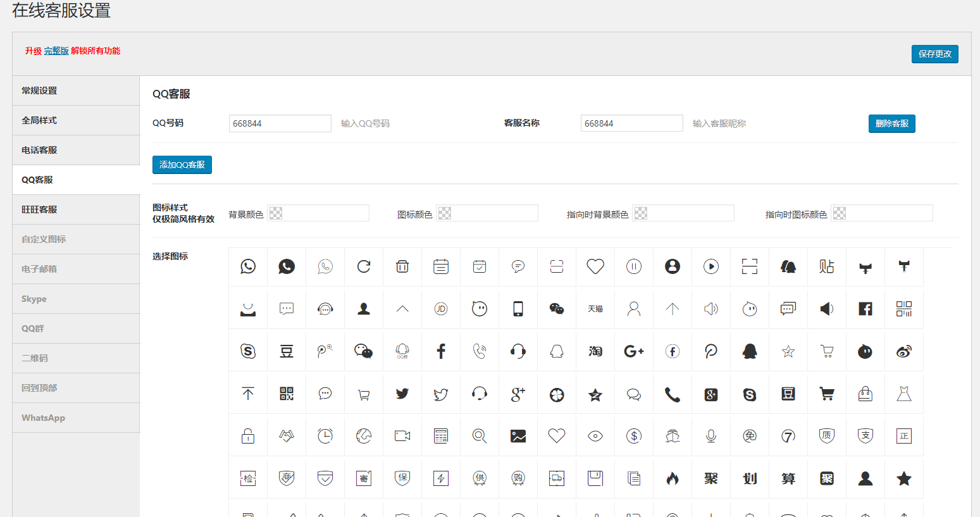Choose the ship icon
This screenshot has width=980, height=517.
673,436
